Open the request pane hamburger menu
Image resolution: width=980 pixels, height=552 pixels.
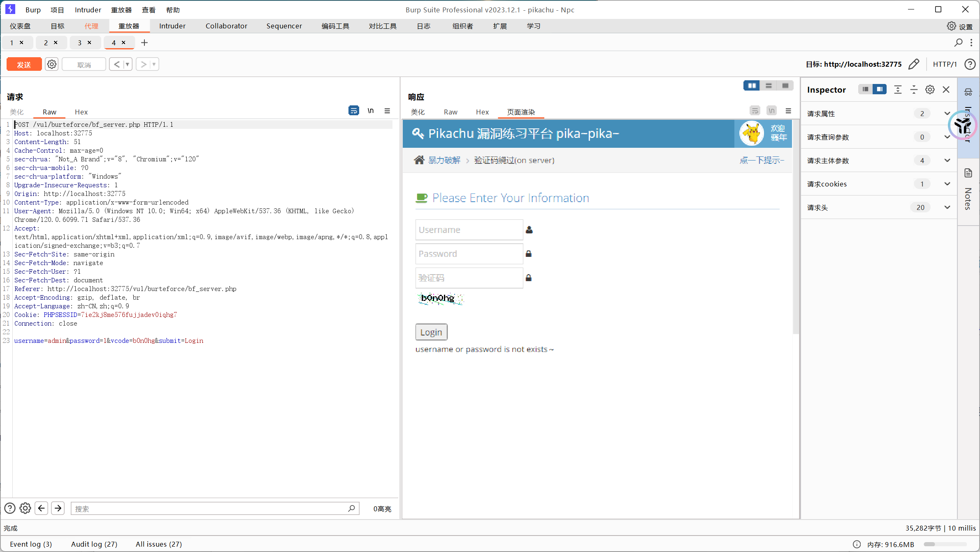pyautogui.click(x=387, y=111)
